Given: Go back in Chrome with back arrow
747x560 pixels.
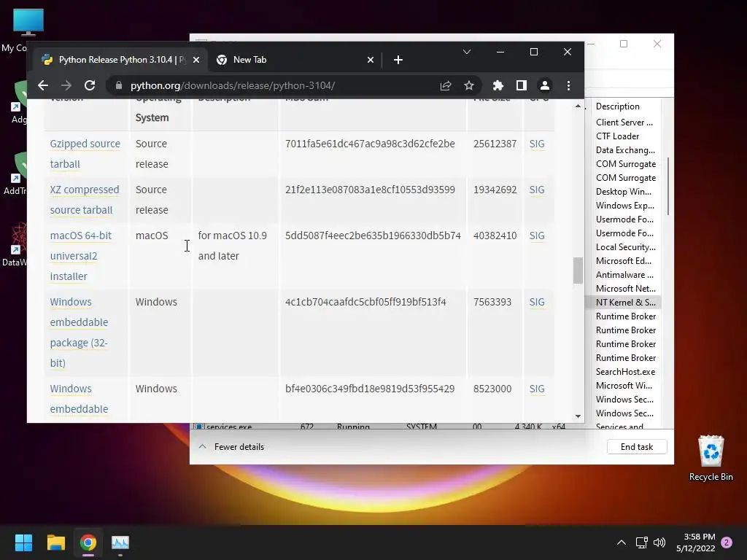Looking at the screenshot, I should tap(43, 86).
